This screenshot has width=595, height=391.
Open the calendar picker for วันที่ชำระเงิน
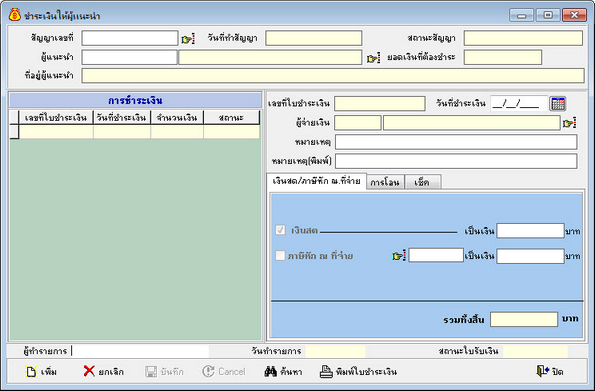pos(558,103)
